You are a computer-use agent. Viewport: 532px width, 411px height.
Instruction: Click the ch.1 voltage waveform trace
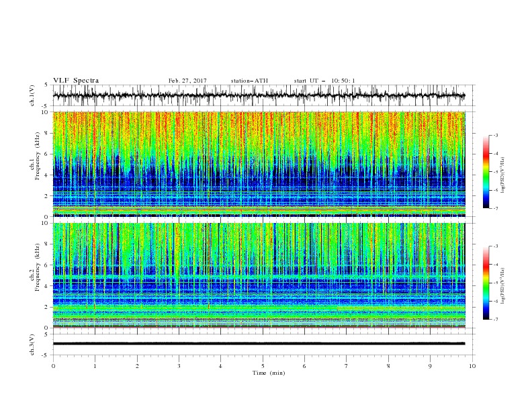point(259,95)
